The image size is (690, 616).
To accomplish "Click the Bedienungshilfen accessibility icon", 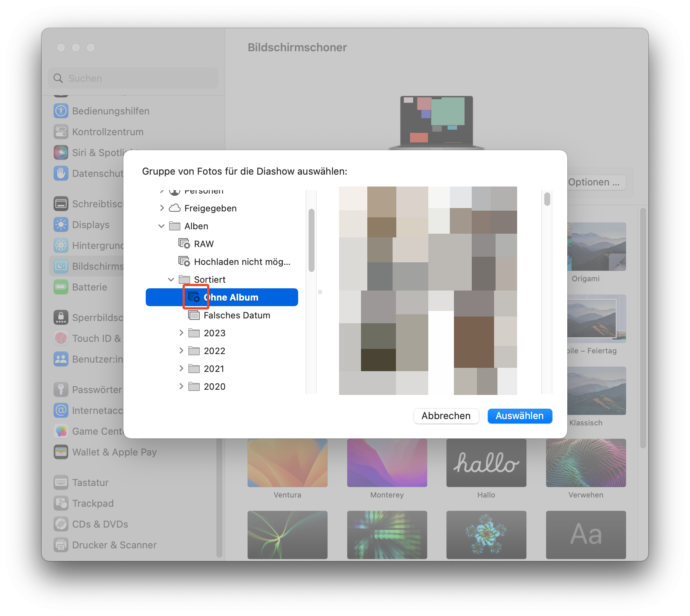I will tap(61, 111).
